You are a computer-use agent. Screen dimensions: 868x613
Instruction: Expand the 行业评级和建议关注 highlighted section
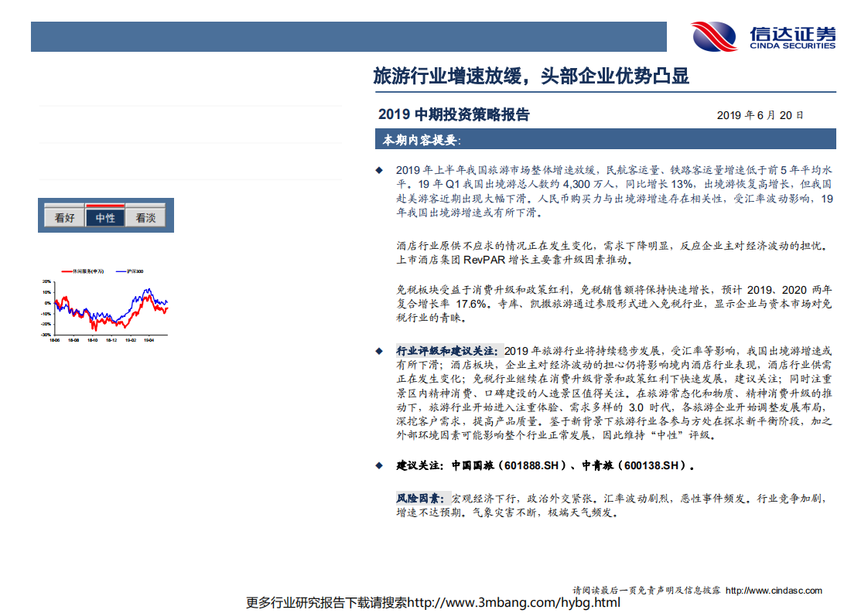(447, 350)
